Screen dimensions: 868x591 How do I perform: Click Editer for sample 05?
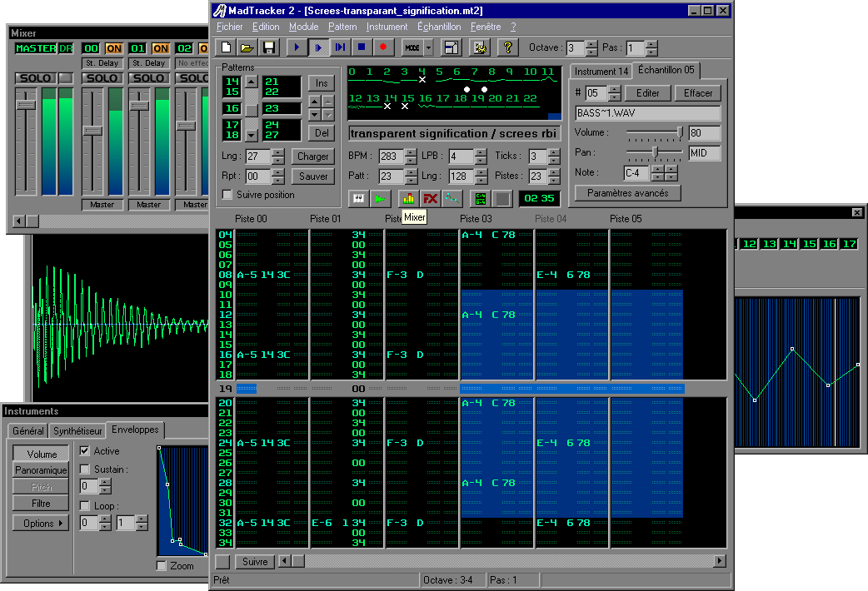tap(648, 93)
